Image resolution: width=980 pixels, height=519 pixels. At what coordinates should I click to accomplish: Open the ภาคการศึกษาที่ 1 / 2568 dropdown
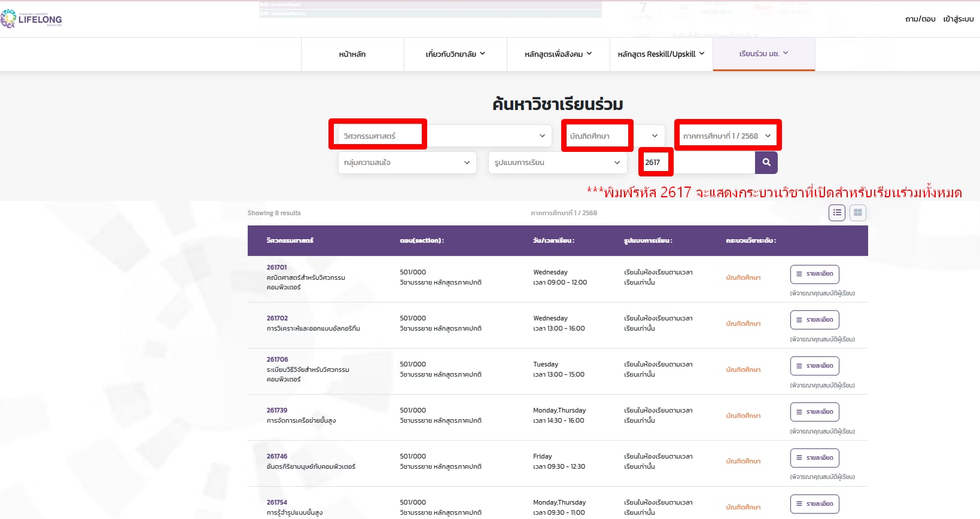[x=727, y=136]
